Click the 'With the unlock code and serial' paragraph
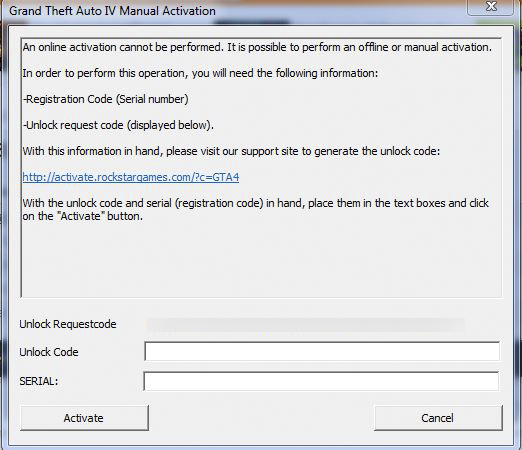The width and height of the screenshot is (522, 450). (255, 210)
